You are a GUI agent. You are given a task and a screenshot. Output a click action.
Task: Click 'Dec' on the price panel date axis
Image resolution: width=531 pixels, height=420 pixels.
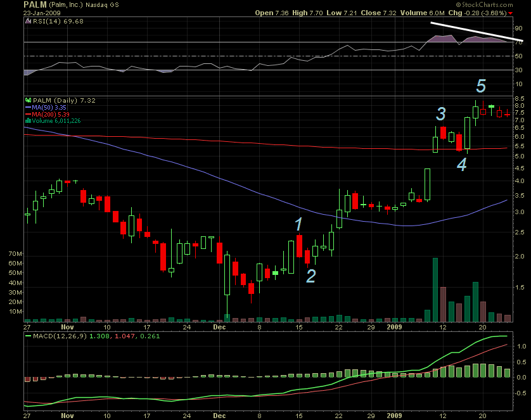click(x=219, y=328)
